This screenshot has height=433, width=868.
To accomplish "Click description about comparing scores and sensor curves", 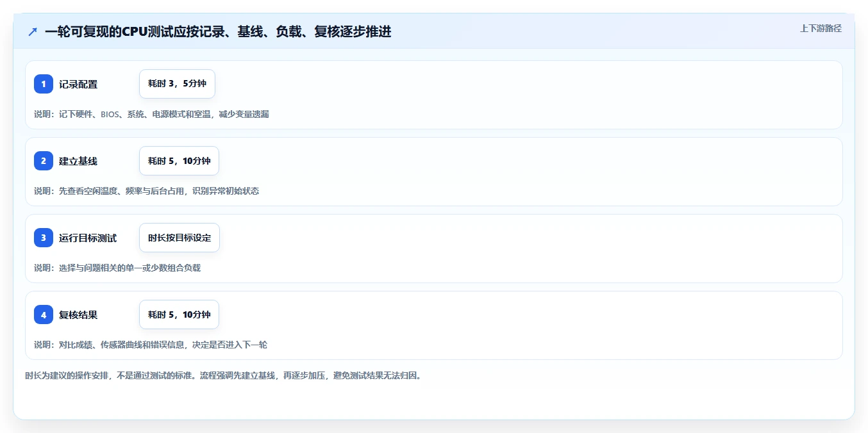I will click(151, 345).
